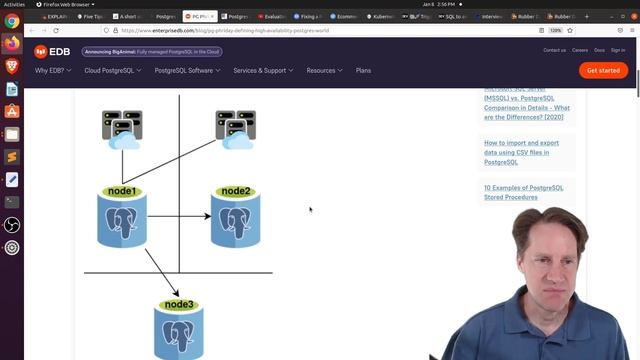Expand the Why EDB? menu
Viewport: 640px width, 360px height.
[53, 71]
